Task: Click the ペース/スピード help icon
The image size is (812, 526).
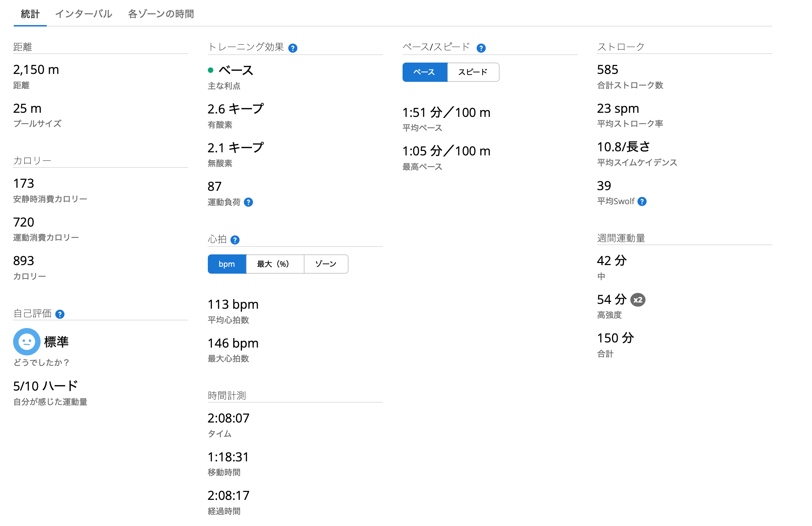Action: click(x=482, y=48)
